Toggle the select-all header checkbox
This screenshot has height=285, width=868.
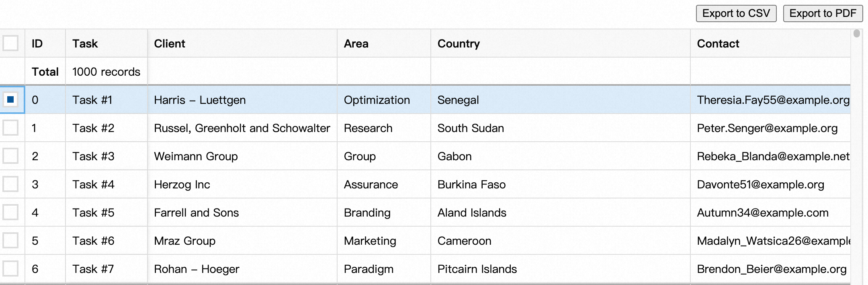10,43
